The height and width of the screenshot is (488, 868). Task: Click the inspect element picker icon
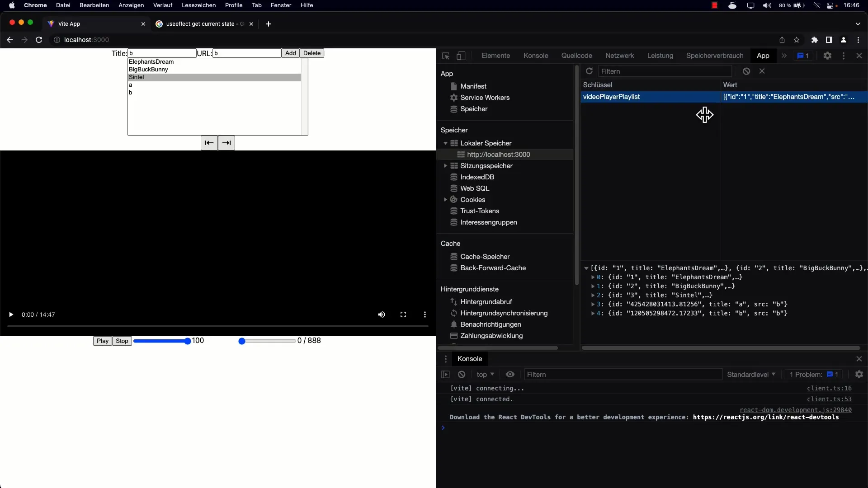446,56
